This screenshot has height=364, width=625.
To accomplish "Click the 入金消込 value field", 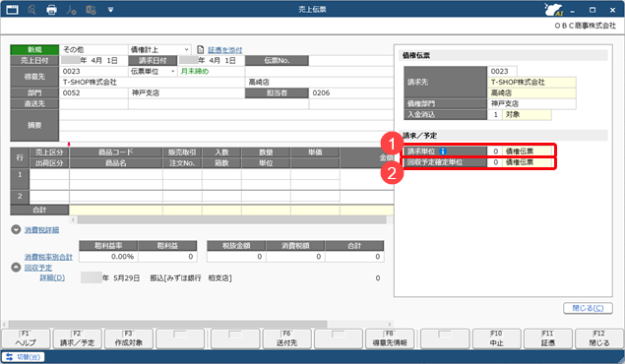I will [520, 114].
